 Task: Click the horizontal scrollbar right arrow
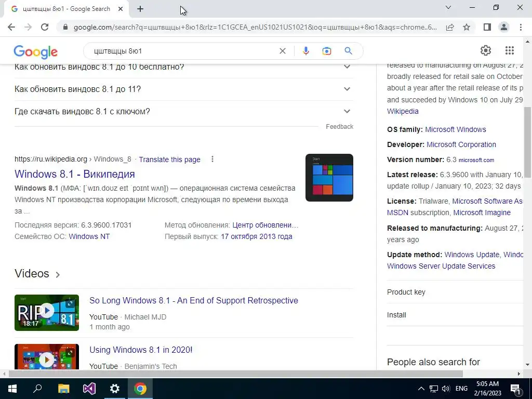click(x=519, y=374)
